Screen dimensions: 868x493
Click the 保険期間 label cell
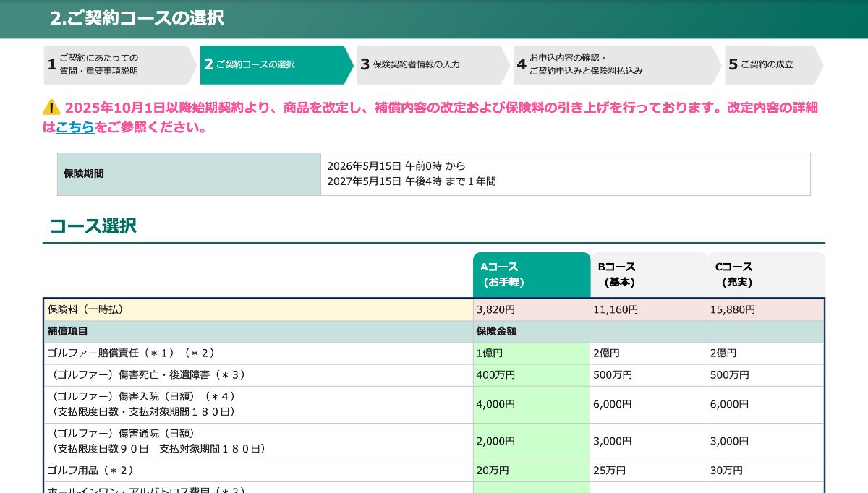tap(189, 173)
